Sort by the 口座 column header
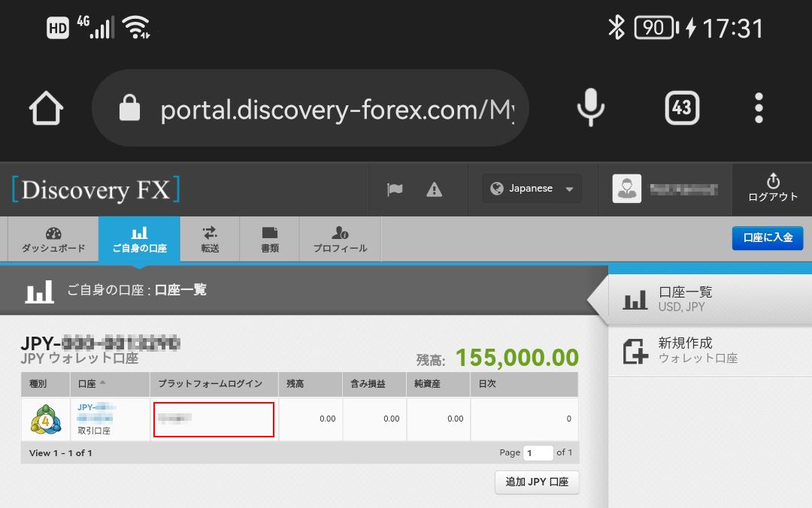Image resolution: width=812 pixels, height=508 pixels. coord(110,384)
